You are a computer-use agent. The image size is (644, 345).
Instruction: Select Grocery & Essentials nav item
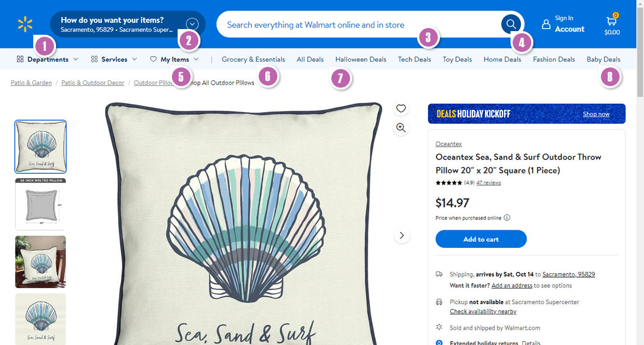[x=253, y=59]
